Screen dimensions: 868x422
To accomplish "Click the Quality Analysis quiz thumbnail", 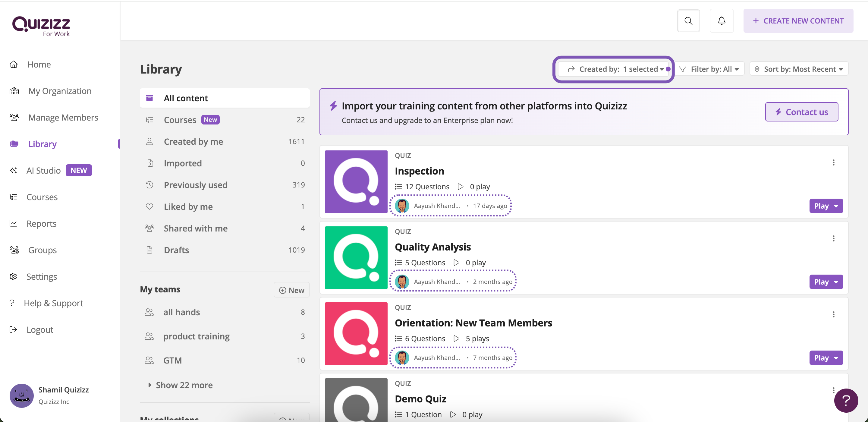I will point(356,257).
